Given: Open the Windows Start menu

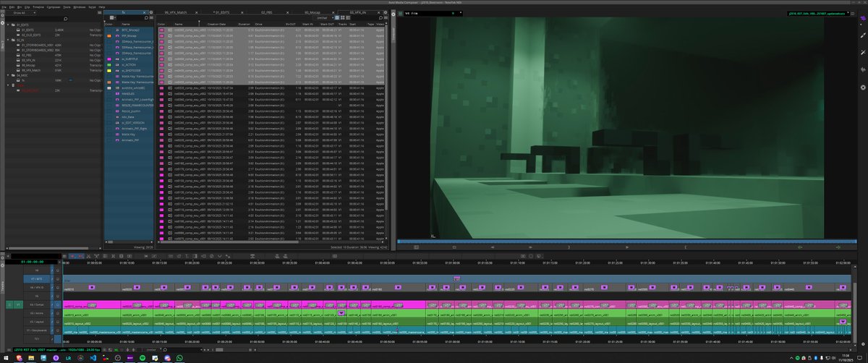Looking at the screenshot, I should (5, 357).
